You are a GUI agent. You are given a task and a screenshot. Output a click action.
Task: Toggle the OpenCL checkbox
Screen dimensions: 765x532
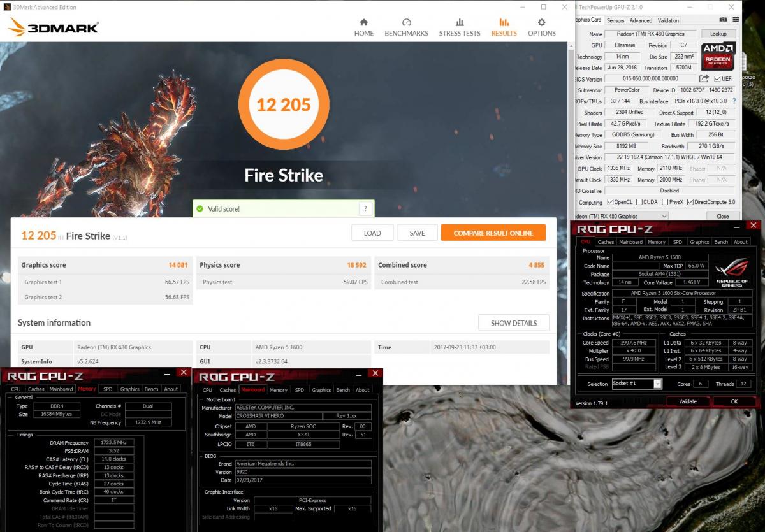coord(611,202)
